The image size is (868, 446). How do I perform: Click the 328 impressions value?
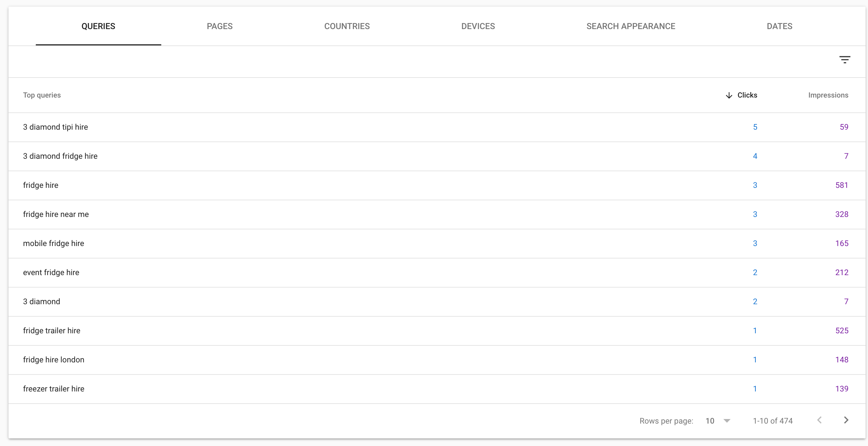841,215
